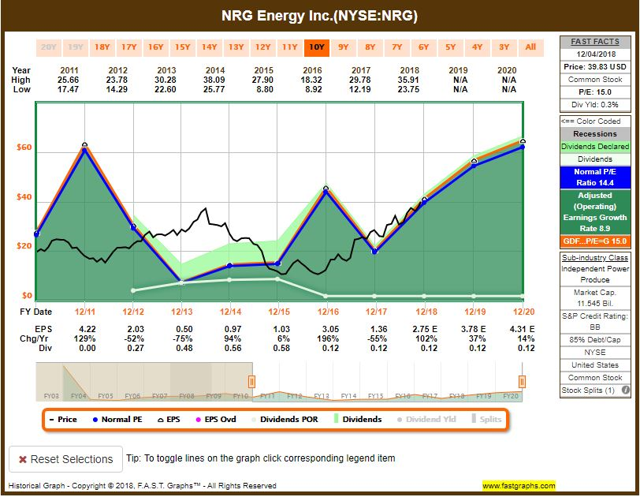The width and height of the screenshot is (640, 497).
Task: Choose the 5Y time range
Action: [450, 47]
